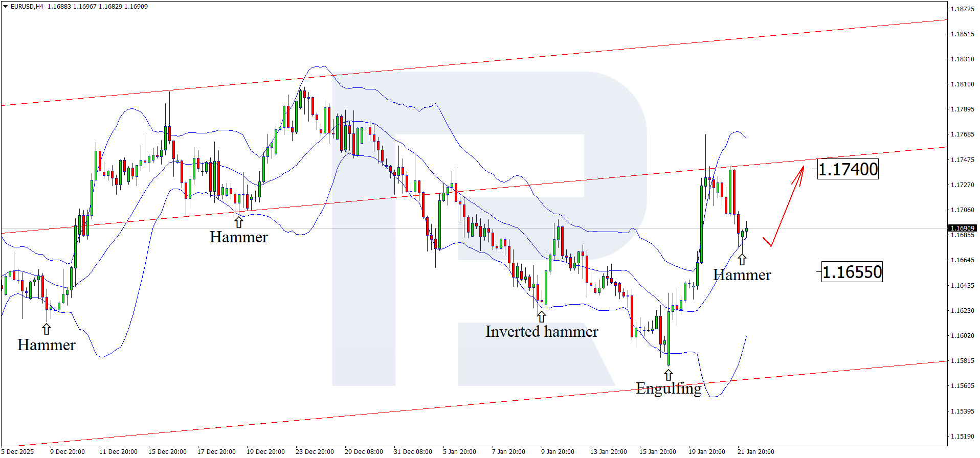
Task: Select the red forecast arrow pointing to 1.17400
Action: coord(788,204)
